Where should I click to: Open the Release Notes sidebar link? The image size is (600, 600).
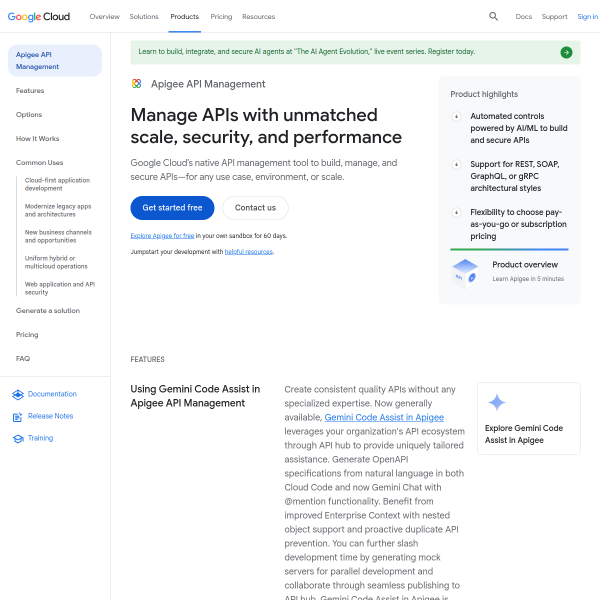(x=50, y=416)
